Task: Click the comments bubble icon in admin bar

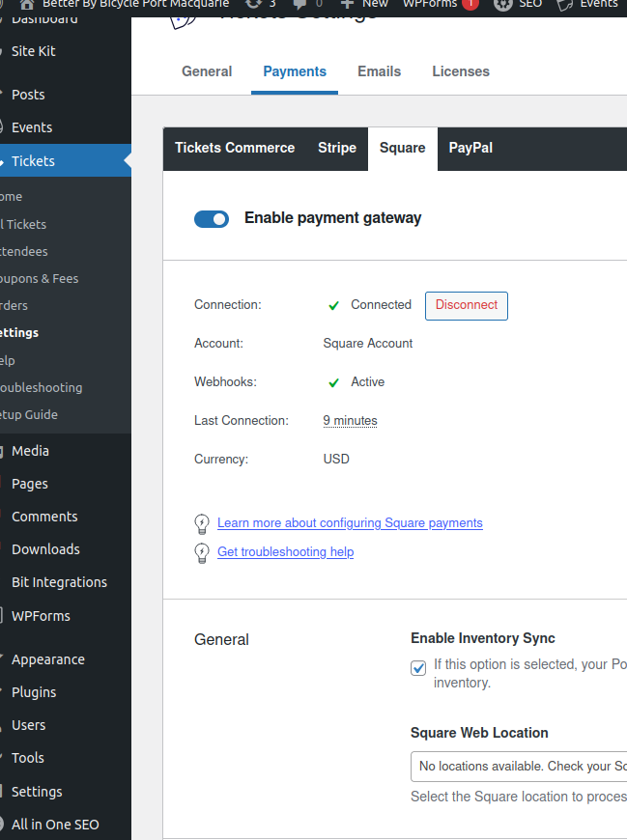Action: coord(300,4)
